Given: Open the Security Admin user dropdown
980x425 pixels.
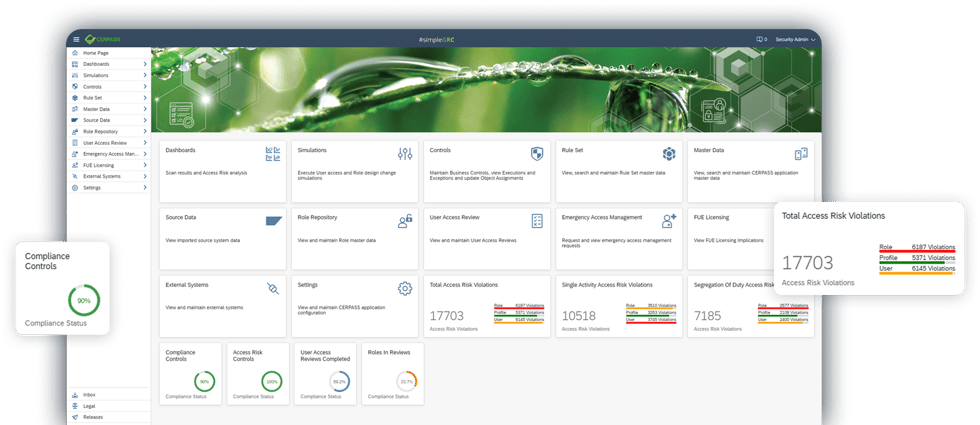Looking at the screenshot, I should [796, 39].
